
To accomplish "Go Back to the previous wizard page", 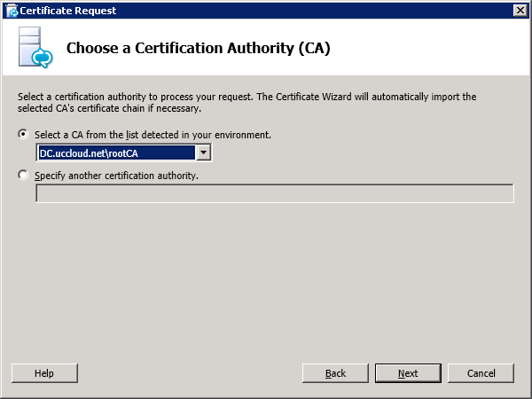I will click(335, 373).
